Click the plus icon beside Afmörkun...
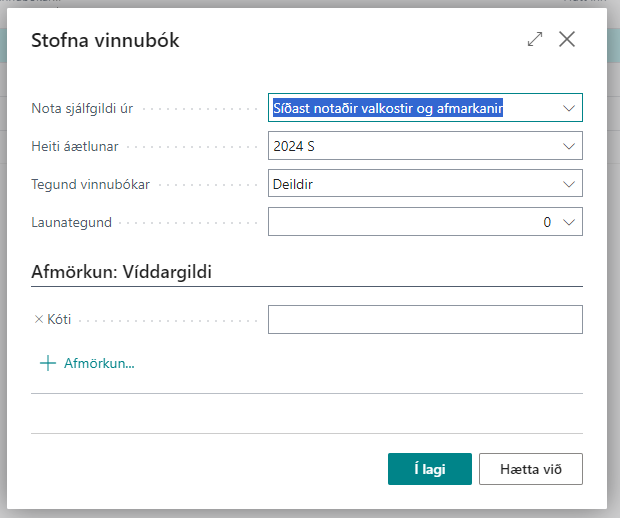Screen dimensions: 620x518 click(x=47, y=363)
